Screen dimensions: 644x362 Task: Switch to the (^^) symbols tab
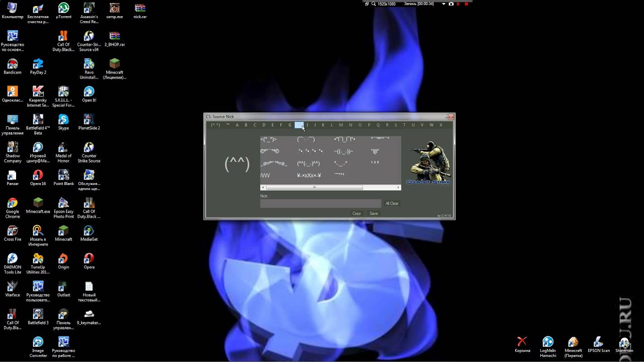216,125
